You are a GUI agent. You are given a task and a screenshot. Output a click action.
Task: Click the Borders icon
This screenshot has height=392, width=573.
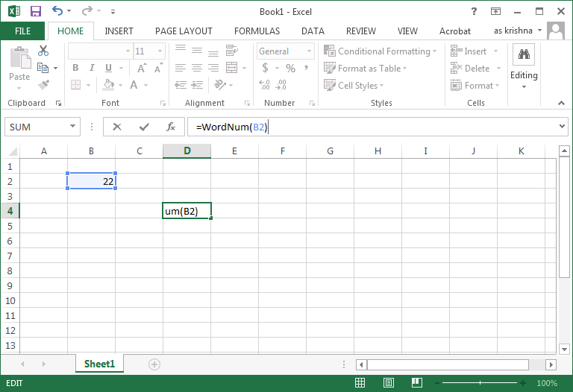[75, 85]
